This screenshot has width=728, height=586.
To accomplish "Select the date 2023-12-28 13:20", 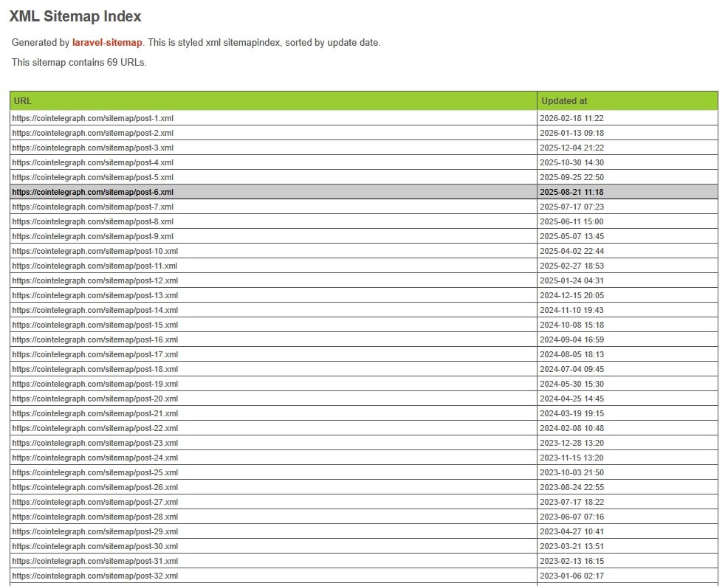I will (x=571, y=443).
